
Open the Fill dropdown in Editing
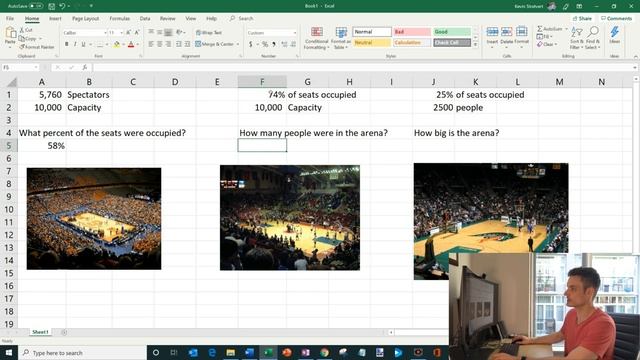(x=545, y=37)
